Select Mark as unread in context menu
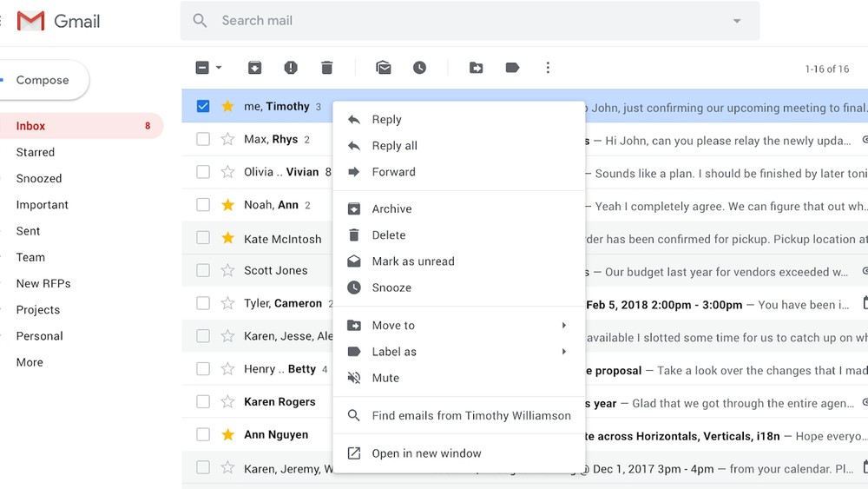Image resolution: width=868 pixels, height=489 pixels. (x=412, y=261)
